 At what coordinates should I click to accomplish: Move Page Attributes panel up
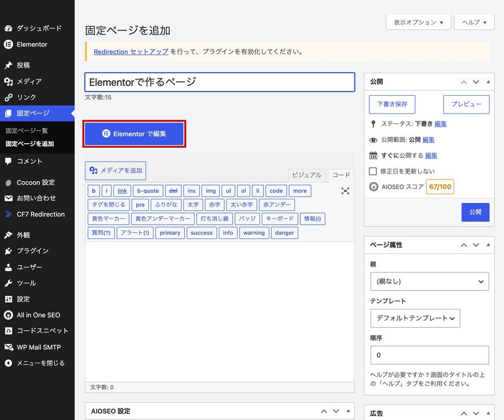pyautogui.click(x=464, y=245)
